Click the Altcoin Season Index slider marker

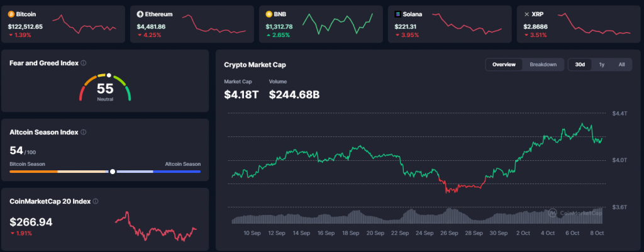(113, 171)
